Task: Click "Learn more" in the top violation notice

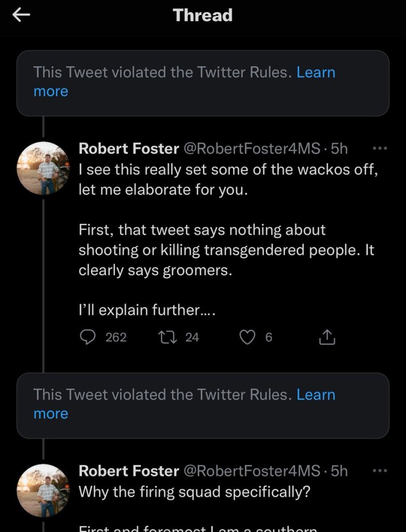Action: (316, 72)
